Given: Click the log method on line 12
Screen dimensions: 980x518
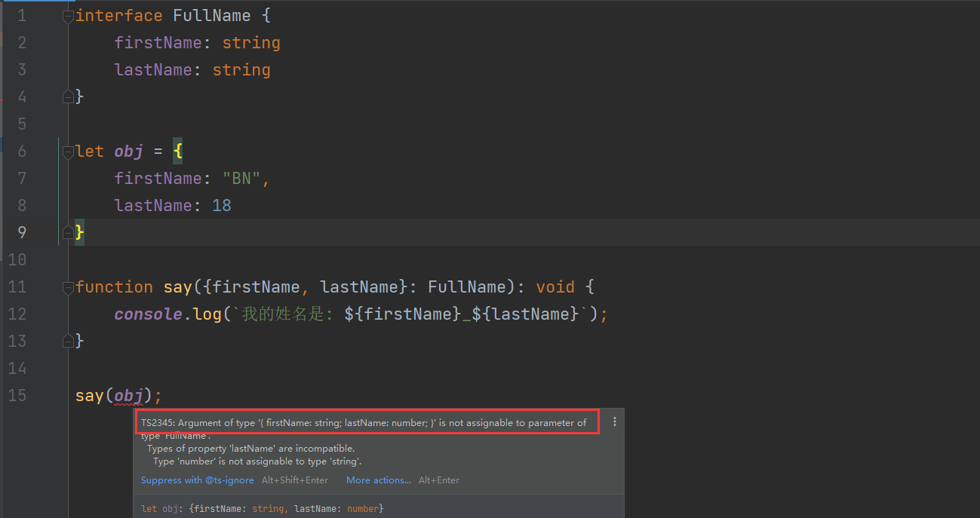Looking at the screenshot, I should (x=207, y=314).
